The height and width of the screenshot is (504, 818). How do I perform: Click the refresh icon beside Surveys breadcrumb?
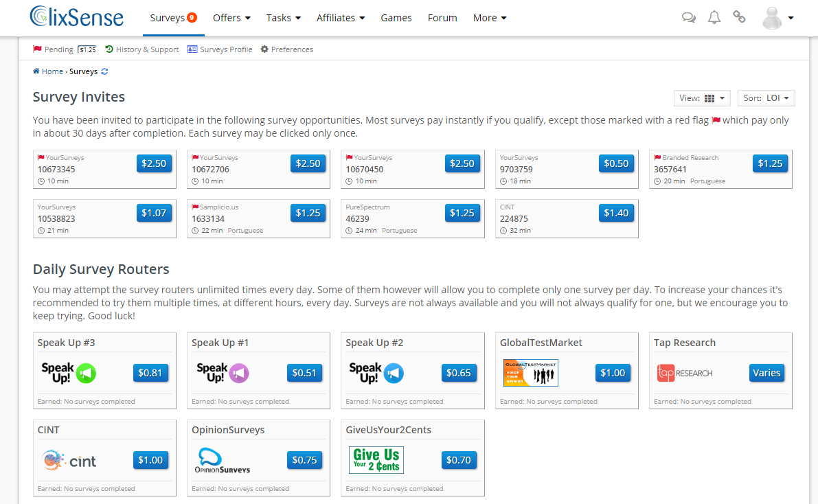click(x=104, y=71)
